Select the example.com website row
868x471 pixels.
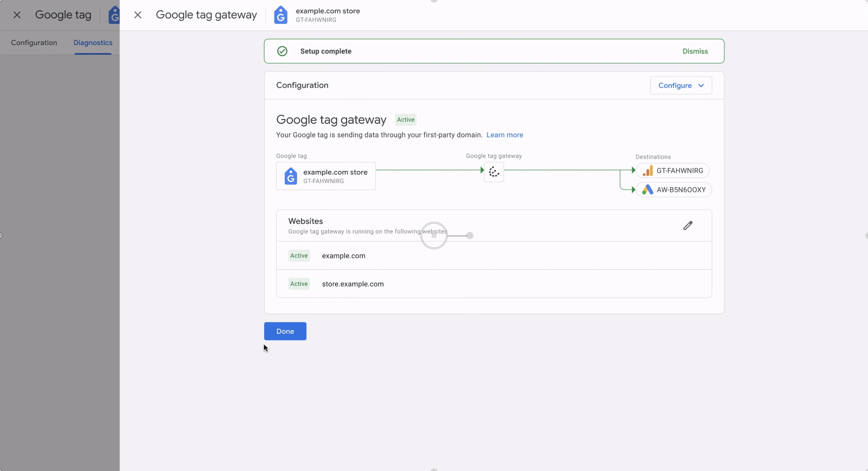pos(494,256)
